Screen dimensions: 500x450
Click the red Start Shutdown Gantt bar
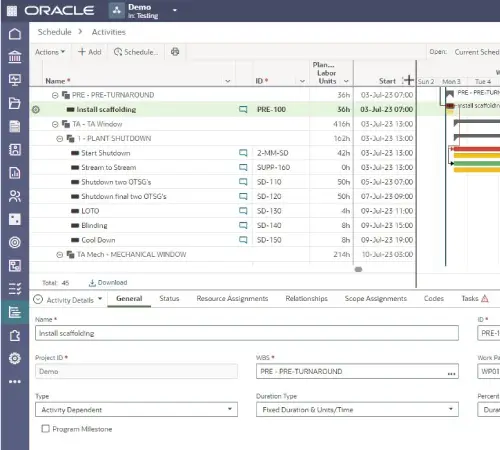[476, 149]
